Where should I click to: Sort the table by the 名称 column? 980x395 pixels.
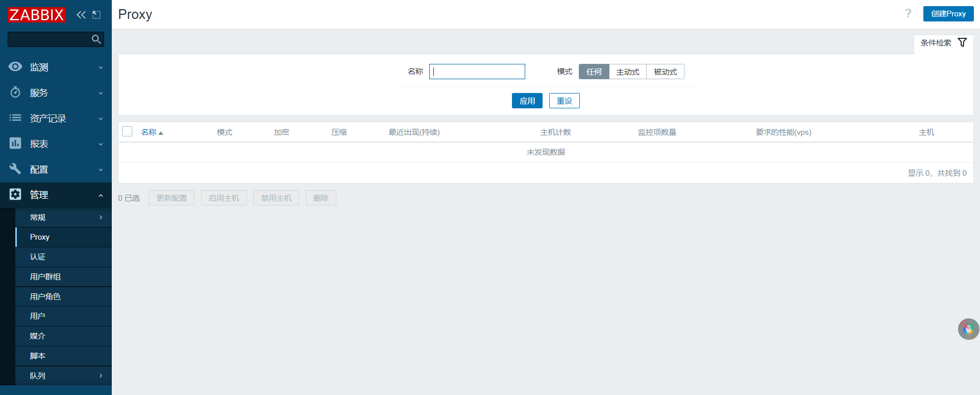pos(149,132)
